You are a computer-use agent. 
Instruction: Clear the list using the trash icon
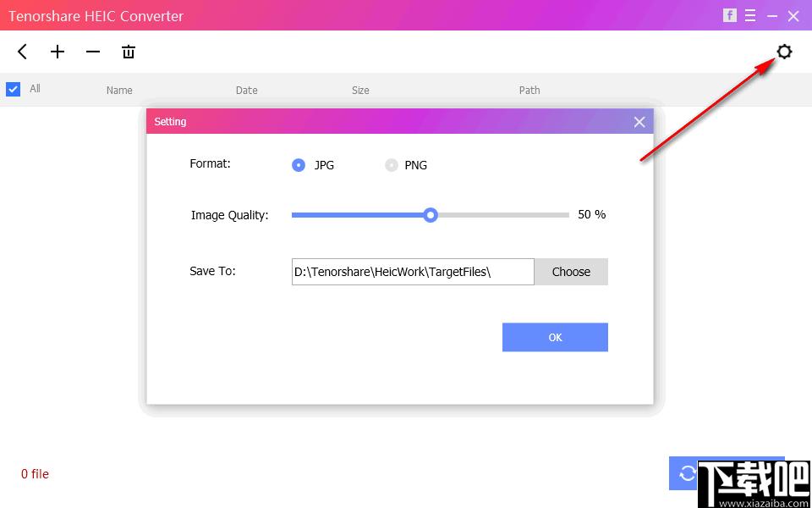tap(129, 52)
